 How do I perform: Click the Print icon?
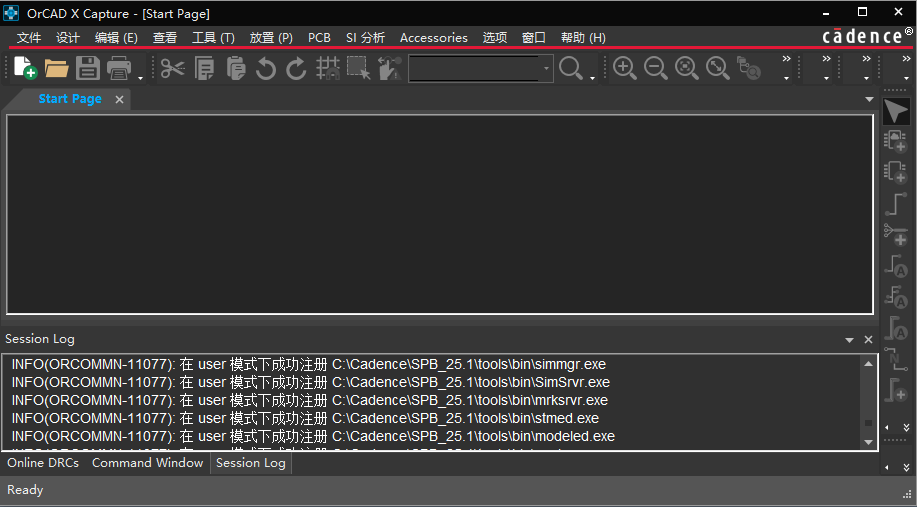tap(120, 68)
